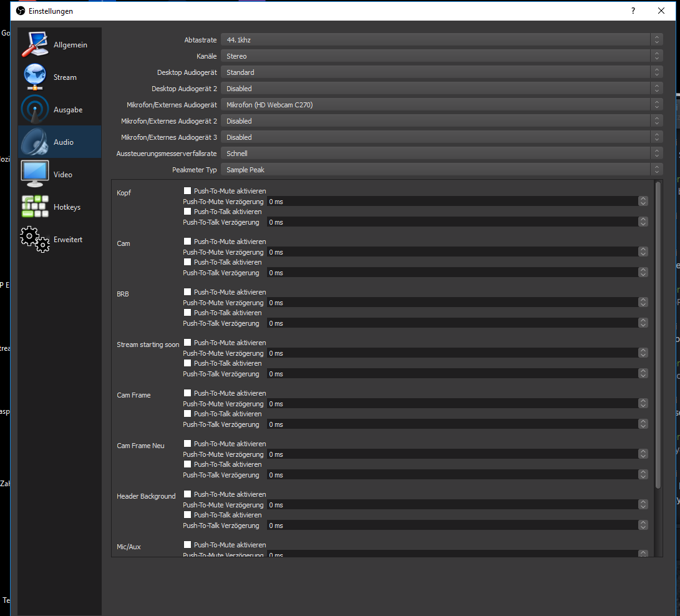The image size is (680, 616).
Task: Click the 'Stream starting soon' source label
Action: [148, 345]
